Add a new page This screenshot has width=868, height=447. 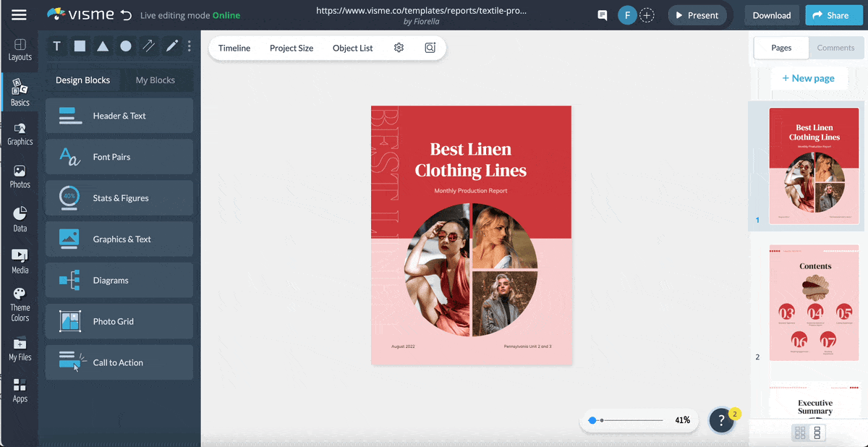coord(808,78)
